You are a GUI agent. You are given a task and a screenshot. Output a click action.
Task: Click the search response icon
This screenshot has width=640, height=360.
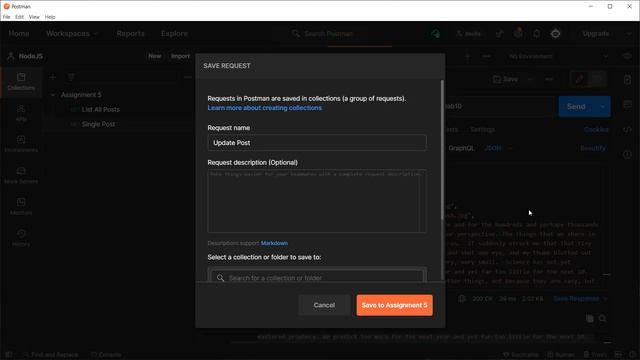pyautogui.click(x=602, y=318)
